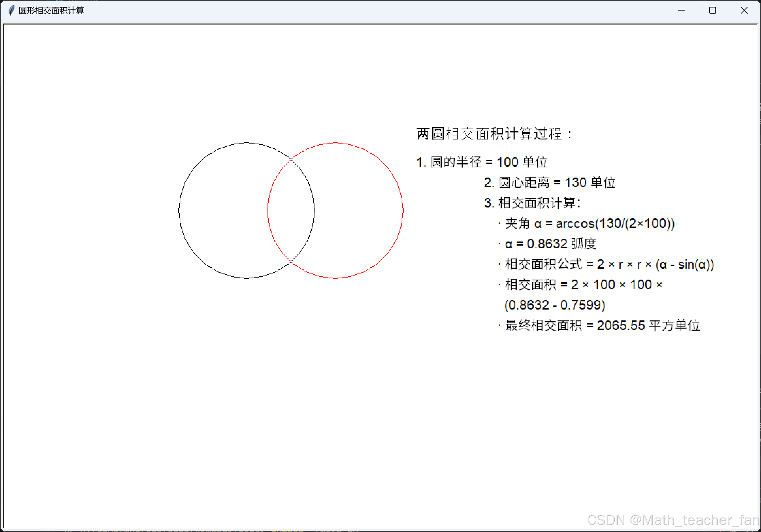Image resolution: width=761 pixels, height=532 pixels.
Task: Click the heading 两圆相交面积计算过程
Action: 494,134
